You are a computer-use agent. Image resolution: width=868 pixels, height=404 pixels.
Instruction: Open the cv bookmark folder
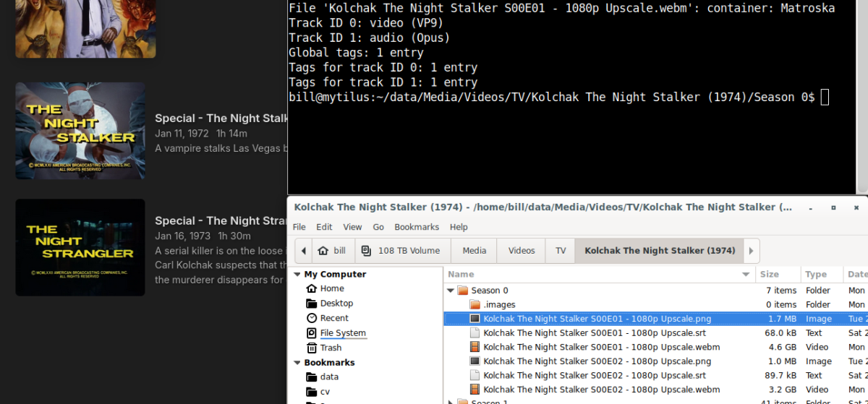(x=325, y=392)
